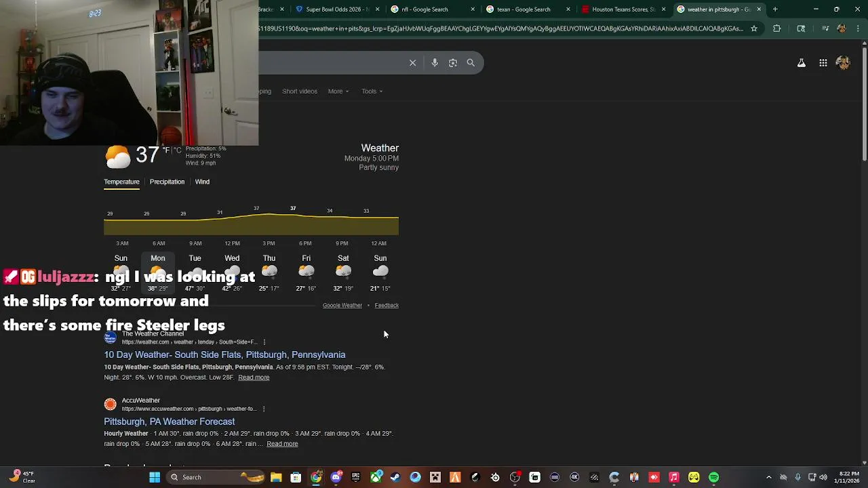This screenshot has width=868, height=488.
Task: Expand the More search filters dropdown
Action: (x=338, y=91)
